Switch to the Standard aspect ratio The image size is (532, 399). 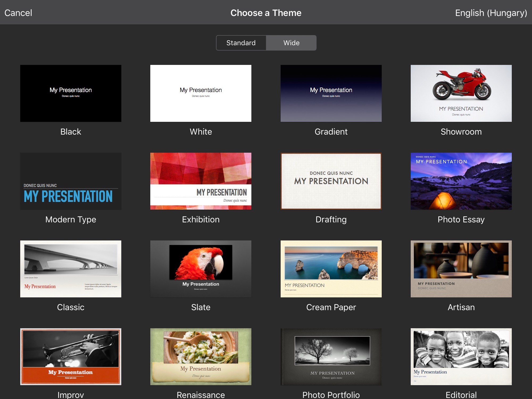click(x=241, y=43)
